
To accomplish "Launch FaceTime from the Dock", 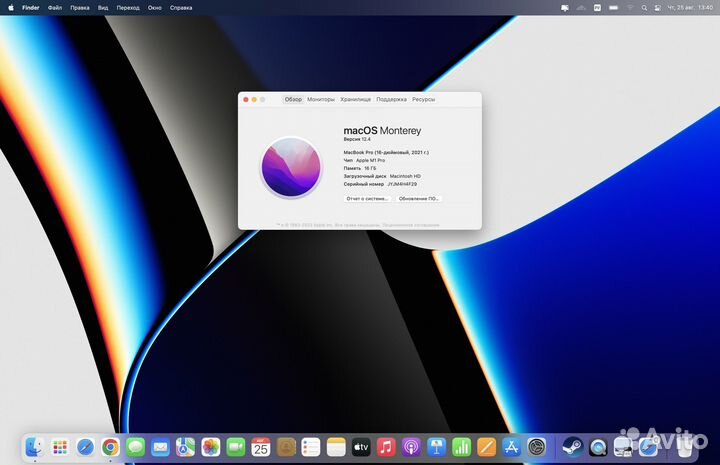I will tap(236, 447).
